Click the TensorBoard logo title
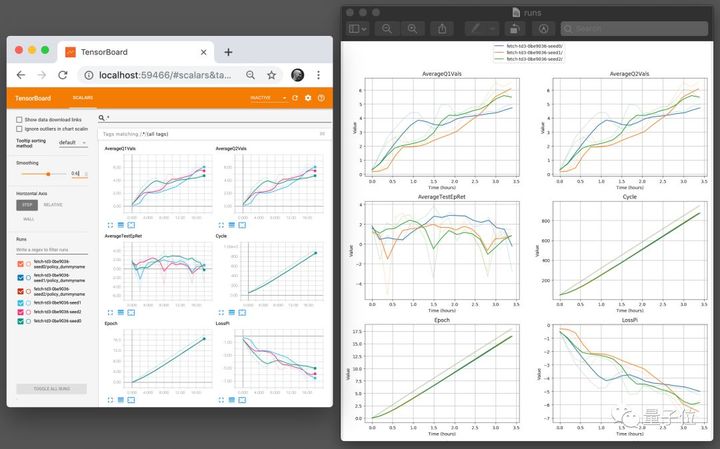Screen dimensions: 720x449 tap(33, 98)
